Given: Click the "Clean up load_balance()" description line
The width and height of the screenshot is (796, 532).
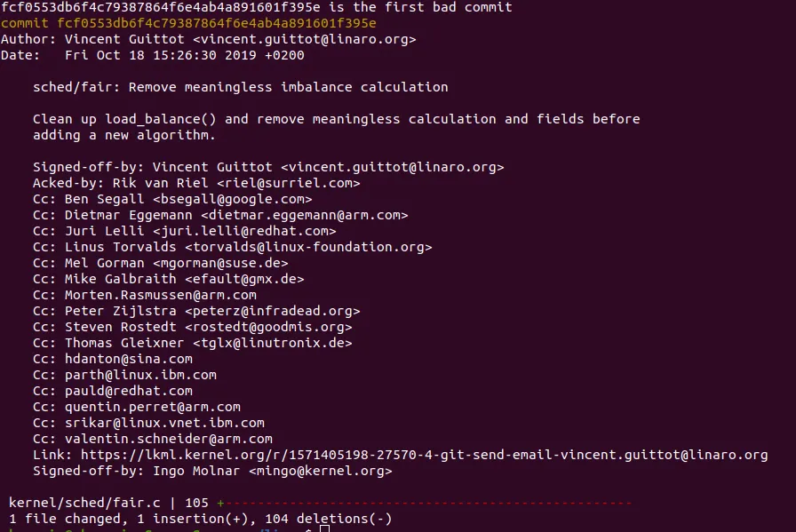Looking at the screenshot, I should coord(336,119).
